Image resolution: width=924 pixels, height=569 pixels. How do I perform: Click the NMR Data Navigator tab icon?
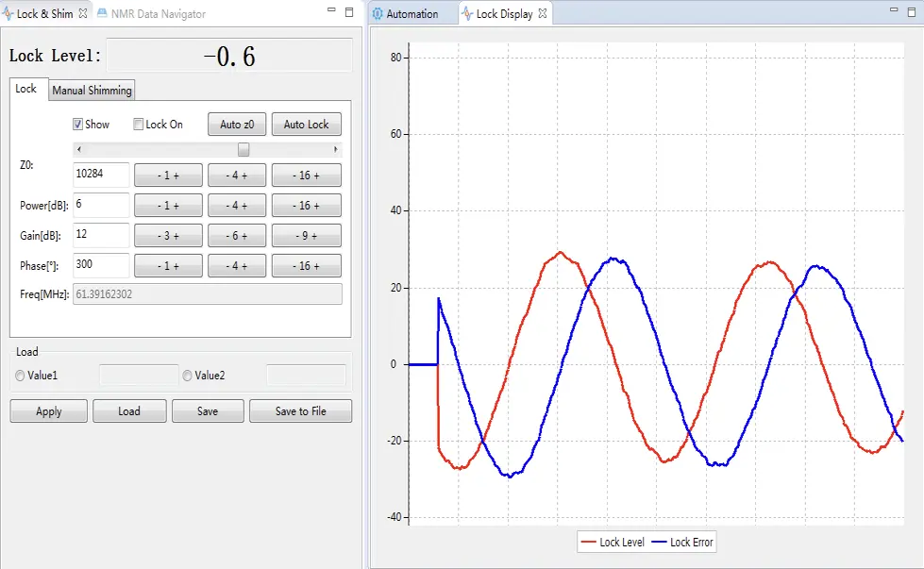102,14
